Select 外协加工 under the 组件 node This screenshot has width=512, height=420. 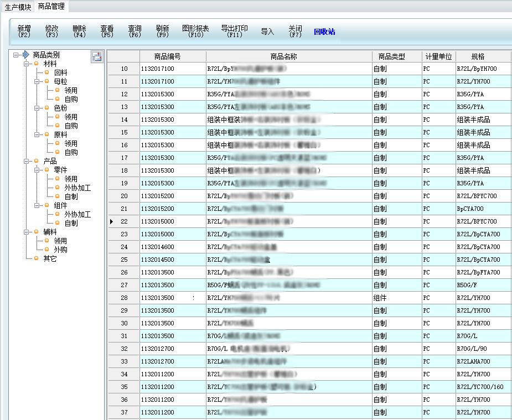coord(77,214)
